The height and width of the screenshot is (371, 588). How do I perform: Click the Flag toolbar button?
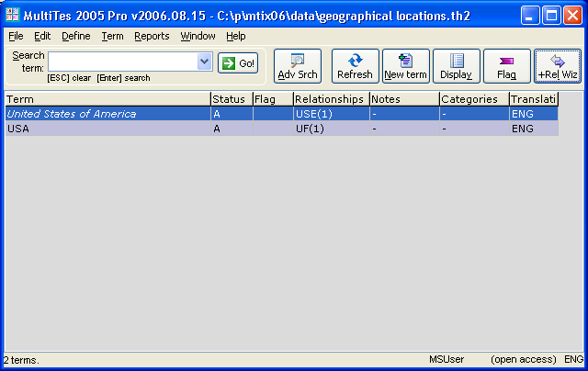(507, 66)
